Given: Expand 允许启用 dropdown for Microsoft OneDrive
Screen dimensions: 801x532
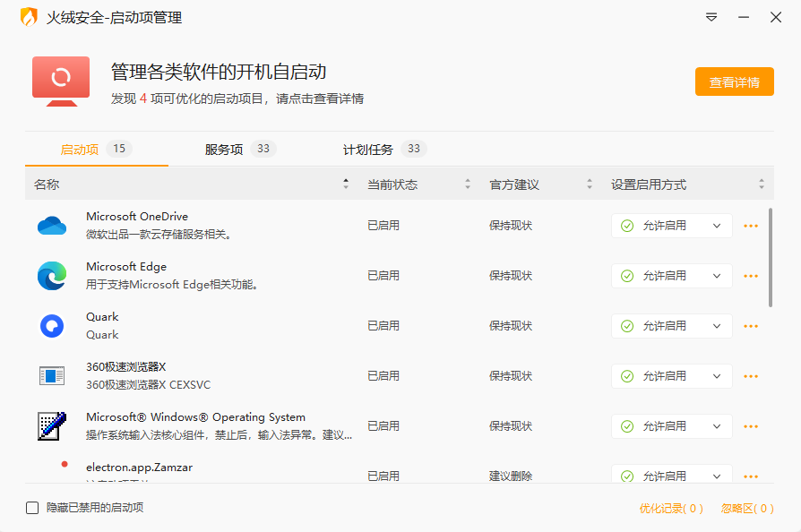Looking at the screenshot, I should 672,226.
